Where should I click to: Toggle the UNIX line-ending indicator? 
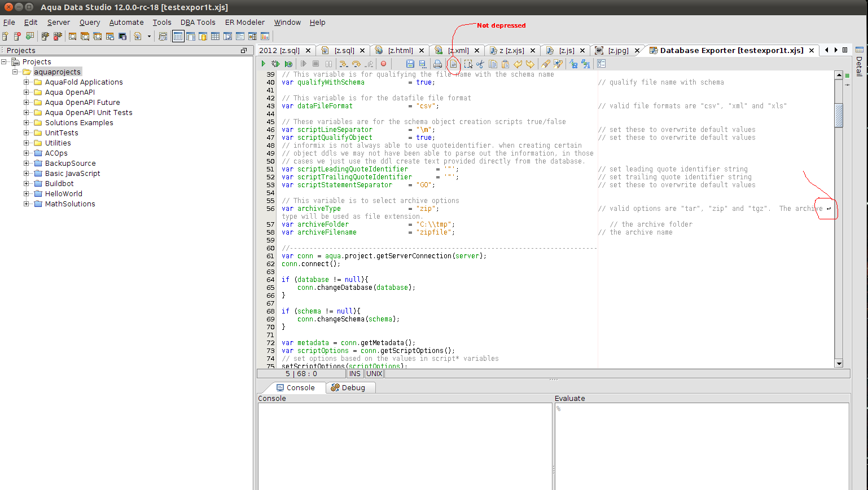[374, 373]
